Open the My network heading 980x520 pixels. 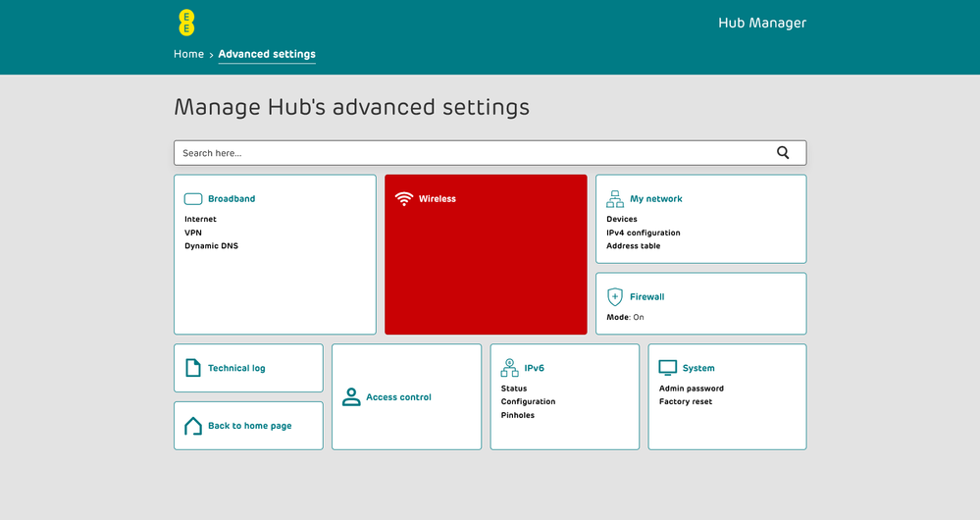(x=655, y=199)
